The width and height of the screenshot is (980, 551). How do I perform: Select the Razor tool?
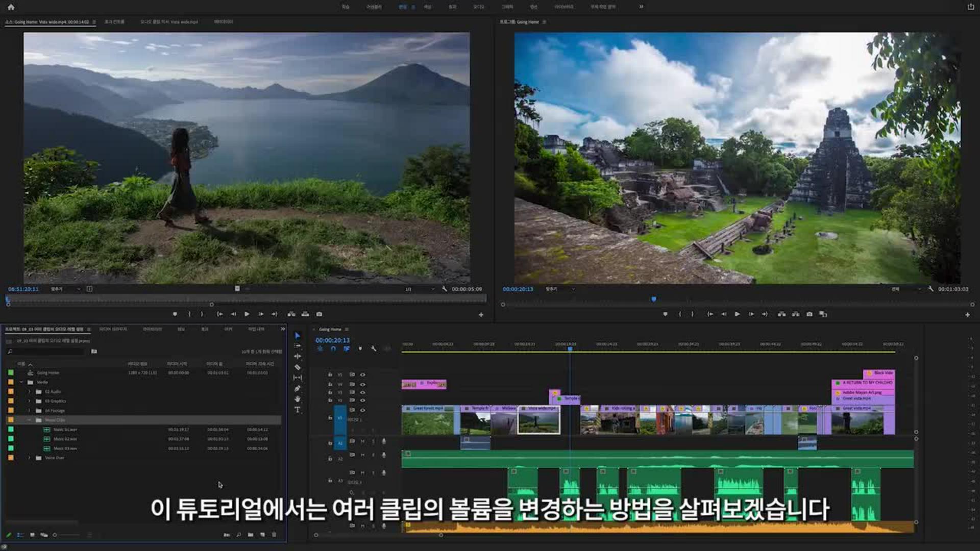(x=298, y=367)
